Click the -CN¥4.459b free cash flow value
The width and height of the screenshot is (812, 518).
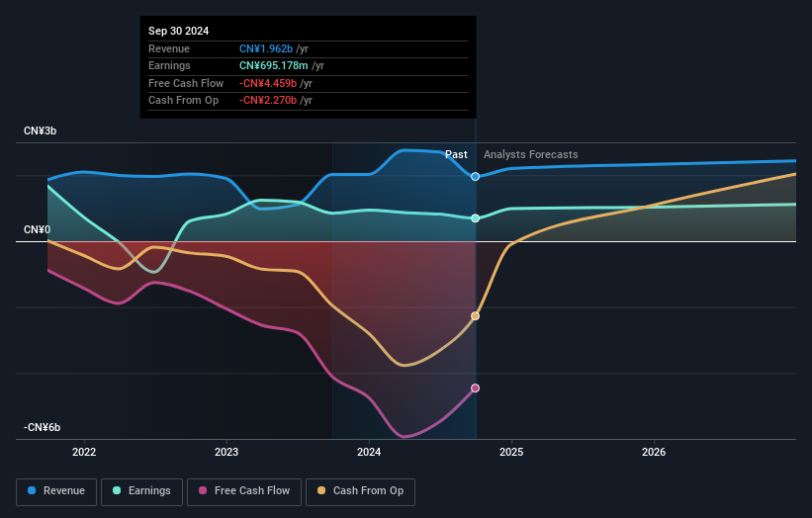(268, 83)
